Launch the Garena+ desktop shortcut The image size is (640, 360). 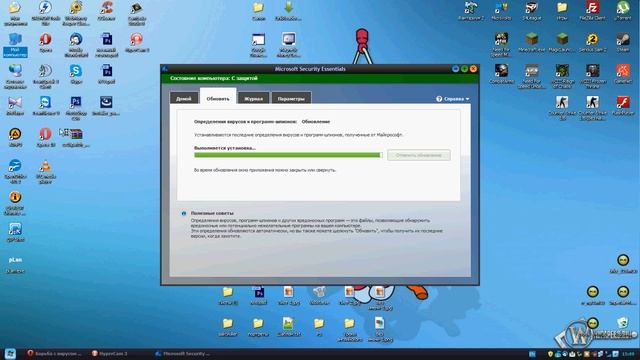click(x=623, y=74)
